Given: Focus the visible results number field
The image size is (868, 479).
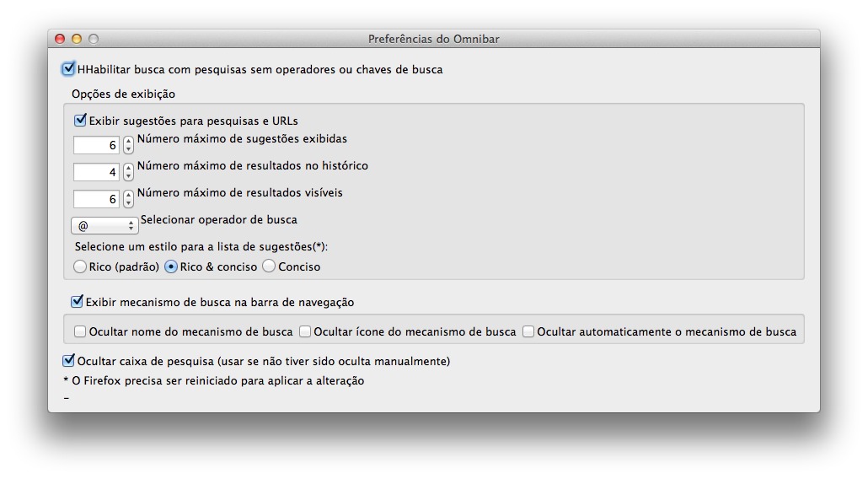Looking at the screenshot, I should (96, 199).
